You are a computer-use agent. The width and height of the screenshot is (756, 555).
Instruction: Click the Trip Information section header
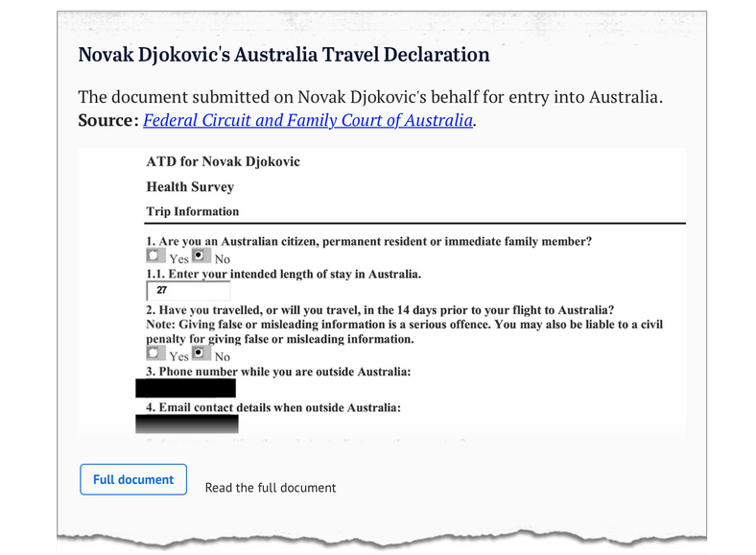[x=193, y=211]
